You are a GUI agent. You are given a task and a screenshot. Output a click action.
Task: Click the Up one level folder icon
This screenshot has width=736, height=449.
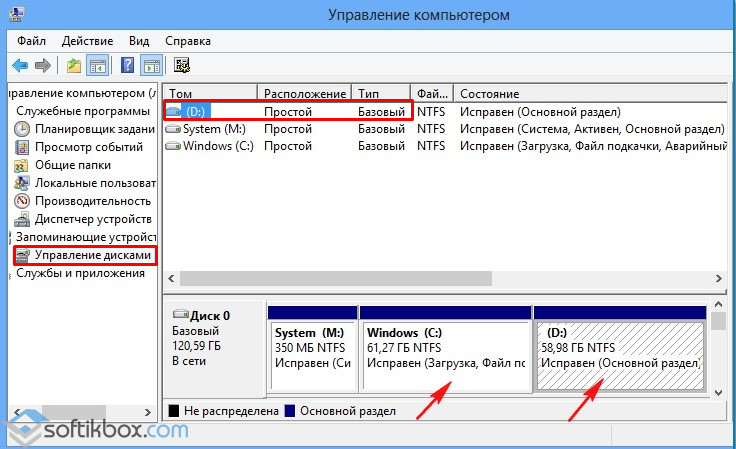point(74,66)
